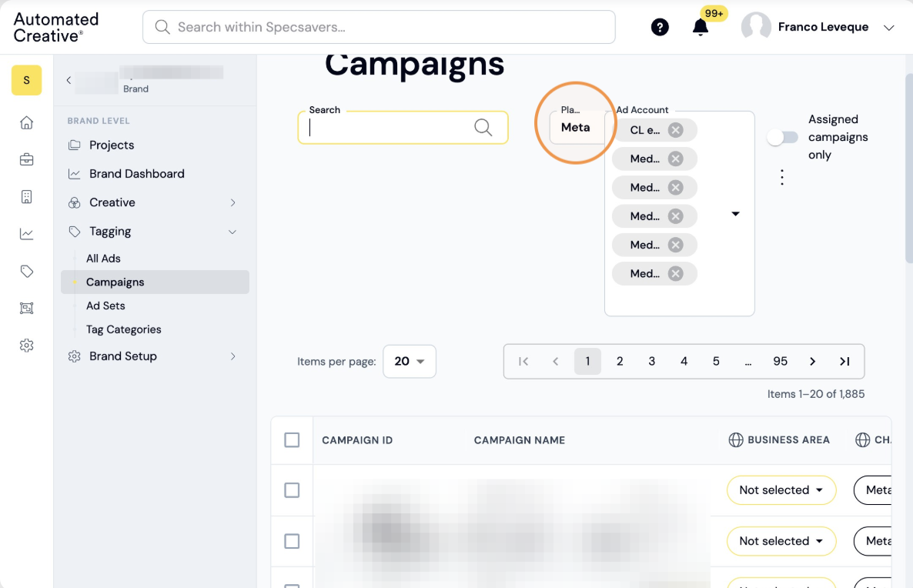Open the notifications bell
913x588 pixels.
[701, 28]
